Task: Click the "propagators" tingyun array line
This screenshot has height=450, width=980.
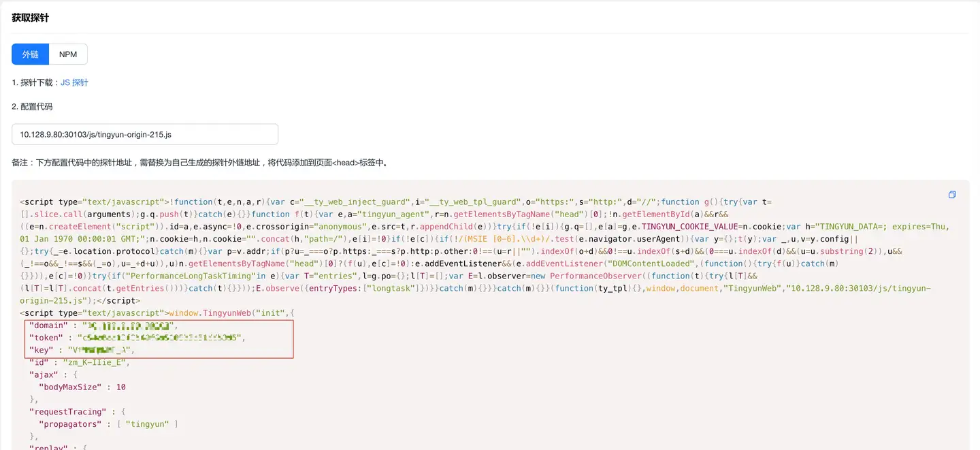Action: click(109, 423)
